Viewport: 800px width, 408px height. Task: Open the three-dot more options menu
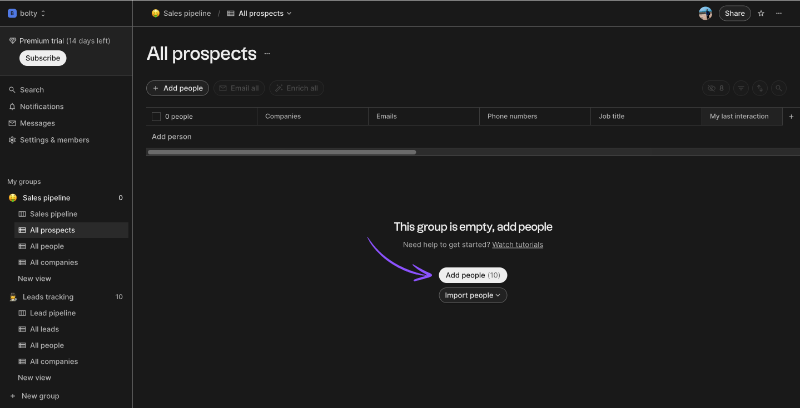click(779, 14)
